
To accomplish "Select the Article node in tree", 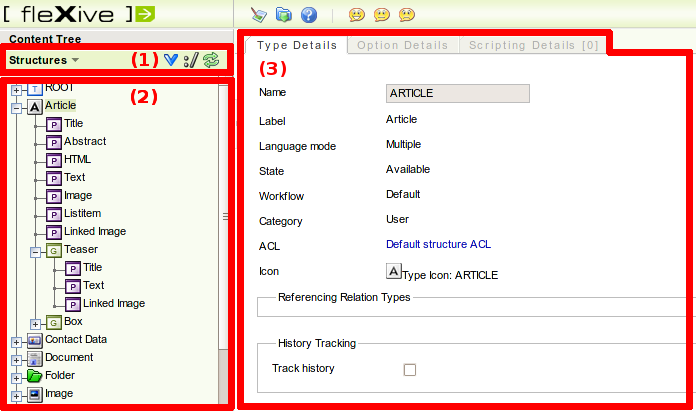I will tap(60, 106).
